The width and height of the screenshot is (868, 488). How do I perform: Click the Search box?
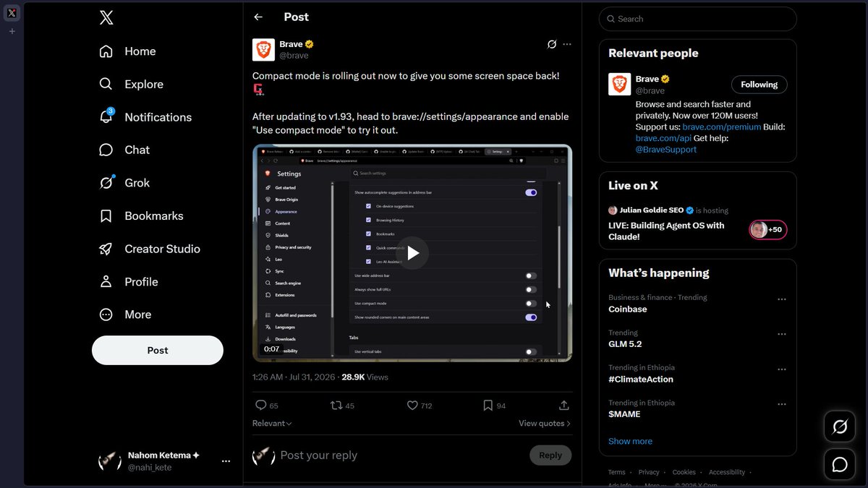point(698,19)
